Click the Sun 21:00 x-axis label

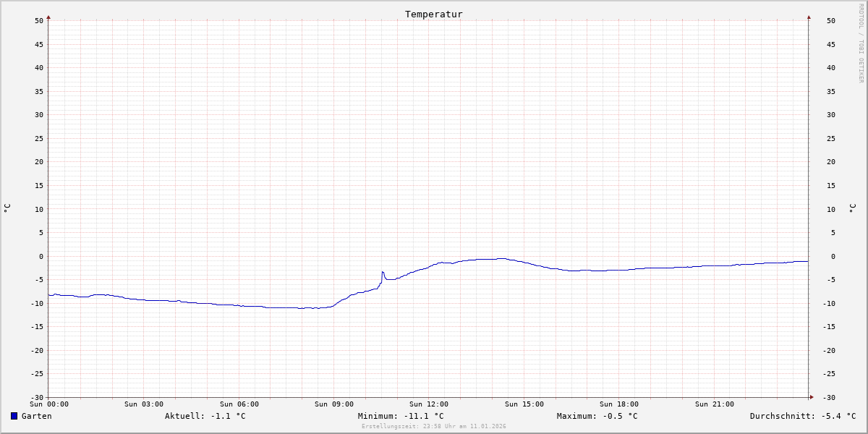point(715,404)
